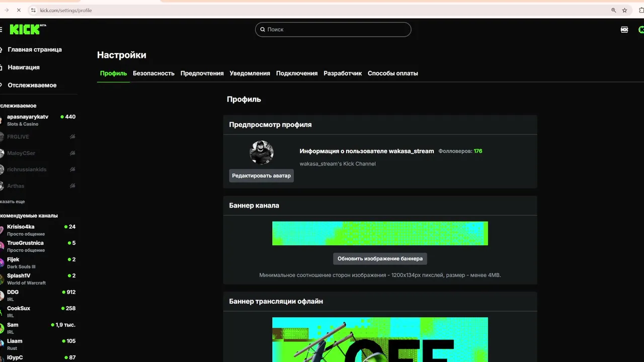Click the offline icon next to FRGLIVE

click(x=72, y=137)
